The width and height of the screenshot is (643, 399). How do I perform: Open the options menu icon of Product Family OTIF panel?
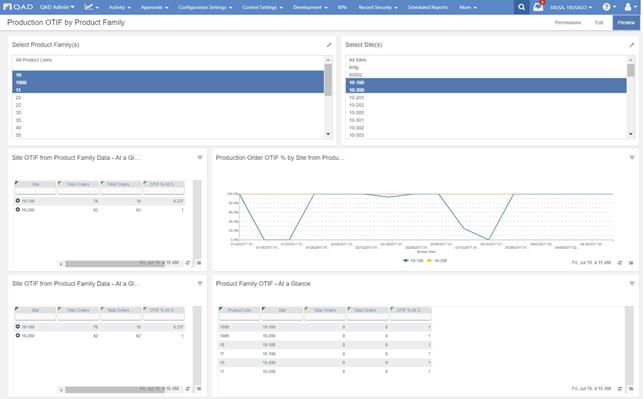(631, 388)
